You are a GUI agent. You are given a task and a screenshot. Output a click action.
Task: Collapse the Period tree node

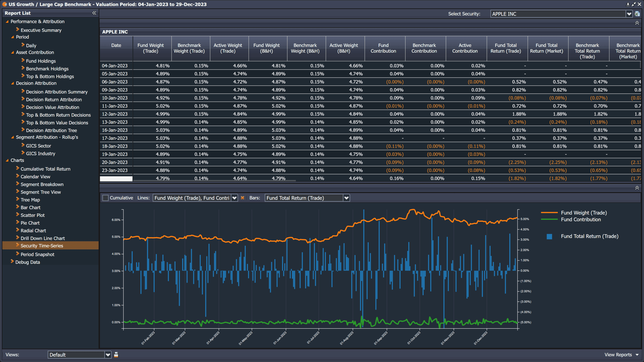(x=12, y=37)
